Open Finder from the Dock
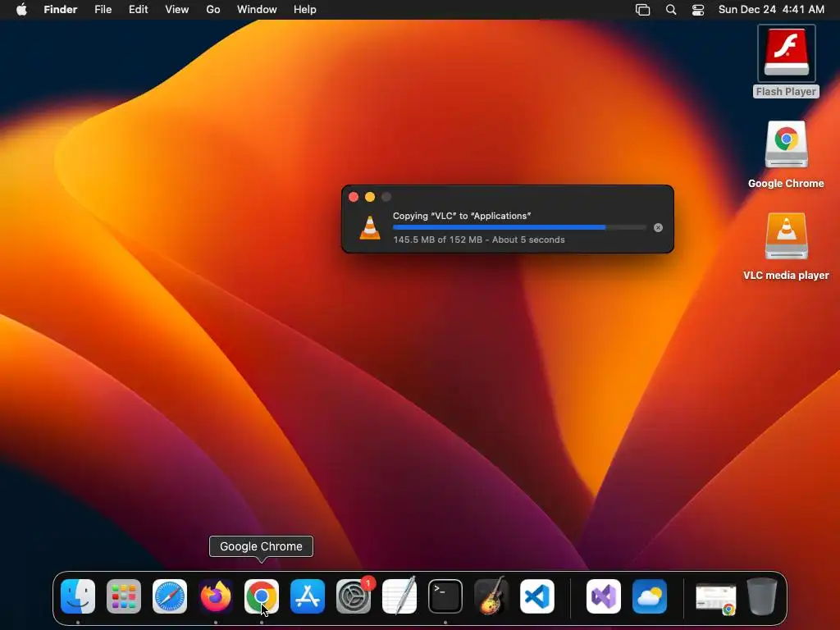Screen dimensions: 840x630 [78, 596]
